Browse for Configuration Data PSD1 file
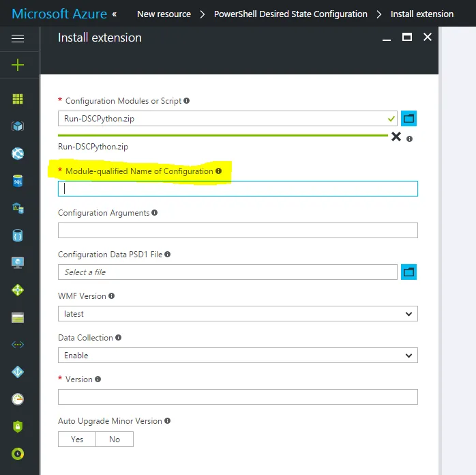Screen dimensions: 476x475 [408, 272]
